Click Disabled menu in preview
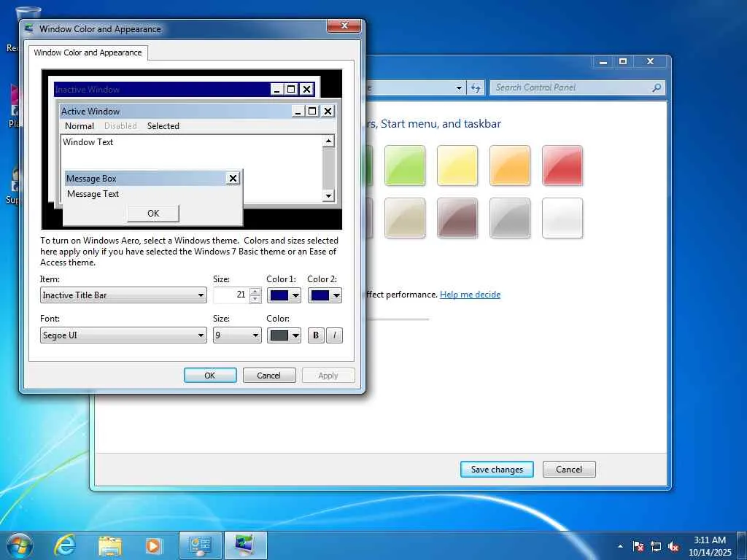 (x=120, y=125)
